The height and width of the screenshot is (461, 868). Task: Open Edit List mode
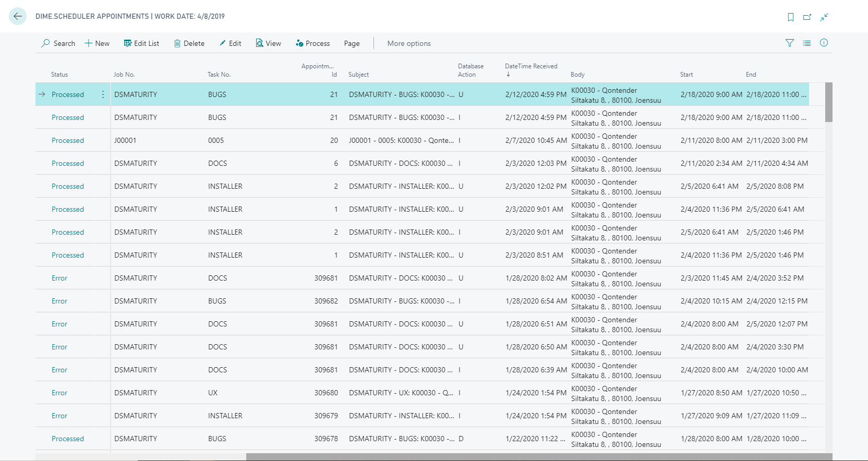pos(141,43)
